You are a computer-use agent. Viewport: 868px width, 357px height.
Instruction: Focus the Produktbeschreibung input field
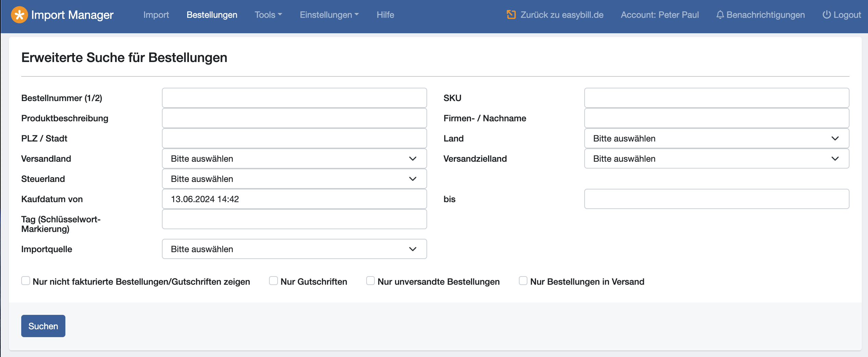294,118
